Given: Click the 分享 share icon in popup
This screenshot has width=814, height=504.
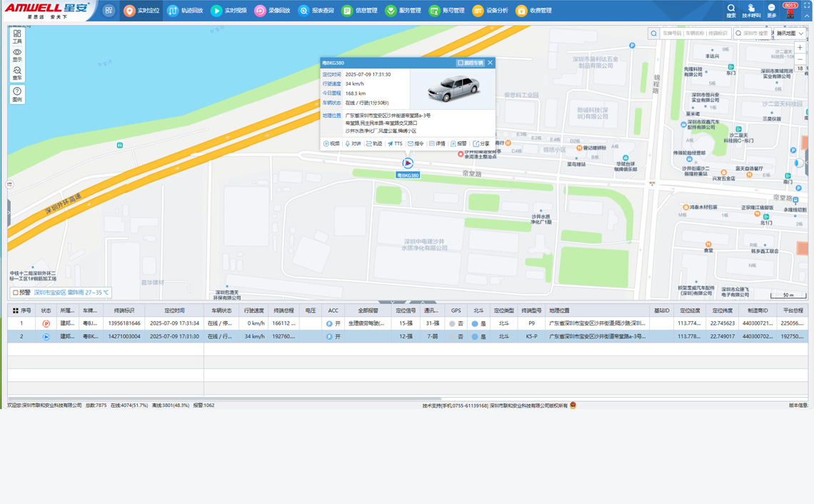Looking at the screenshot, I should coord(481,143).
